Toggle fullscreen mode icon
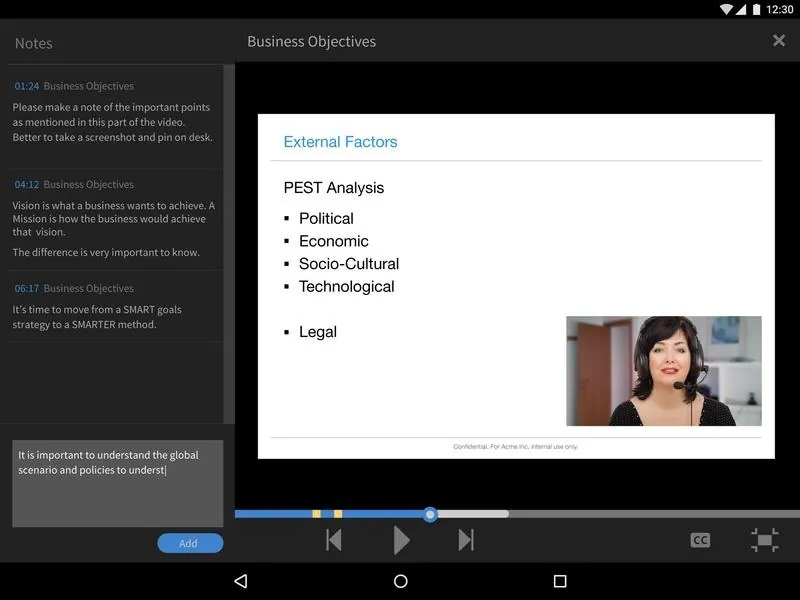Screen dimensions: 800x600 coord(764,540)
